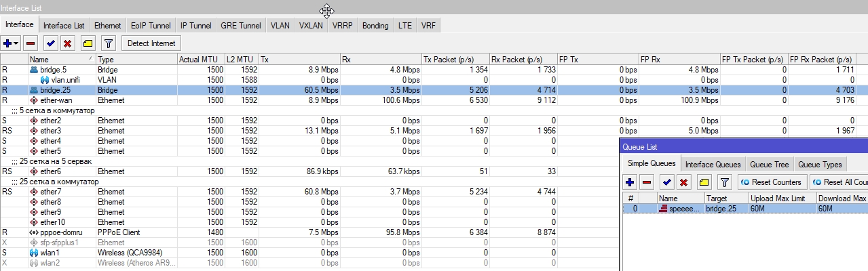Viewport: 868px width, 271px height.
Task: Switch to the Interface List tab
Action: (64, 26)
